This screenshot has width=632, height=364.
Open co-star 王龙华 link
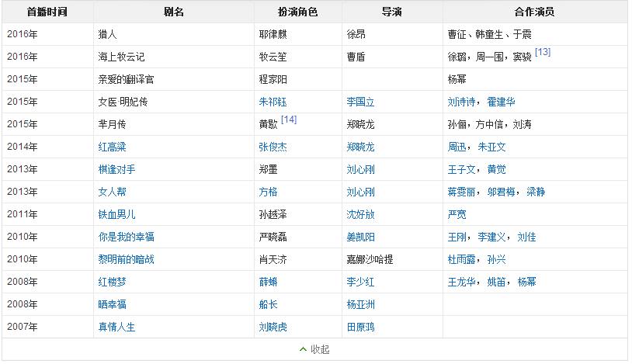(x=461, y=283)
